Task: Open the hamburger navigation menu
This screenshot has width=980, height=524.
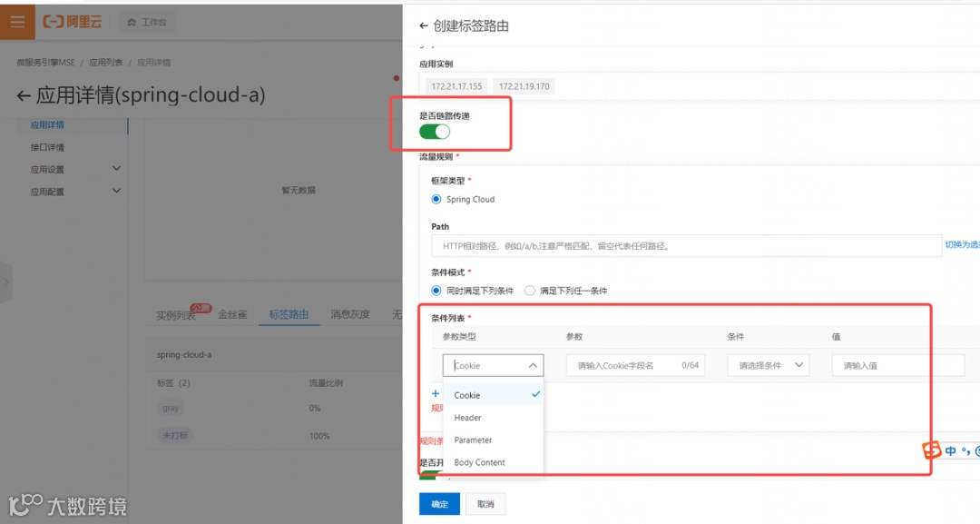Action: (x=17, y=23)
